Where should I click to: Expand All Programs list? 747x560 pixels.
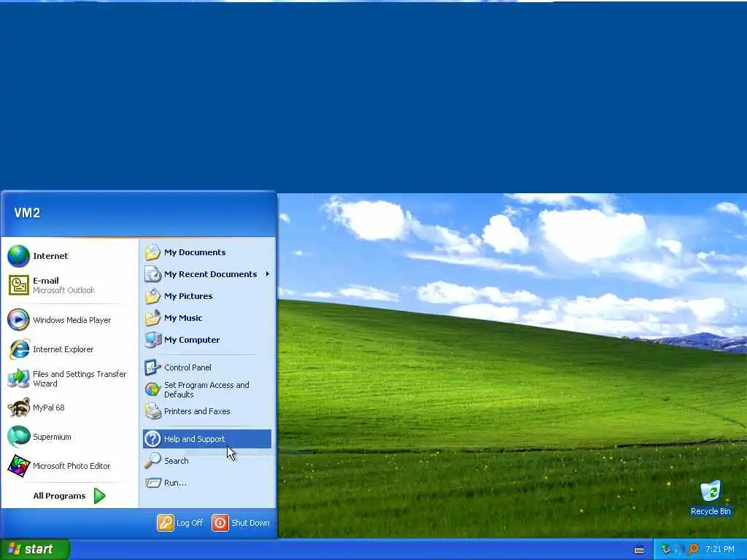click(69, 496)
